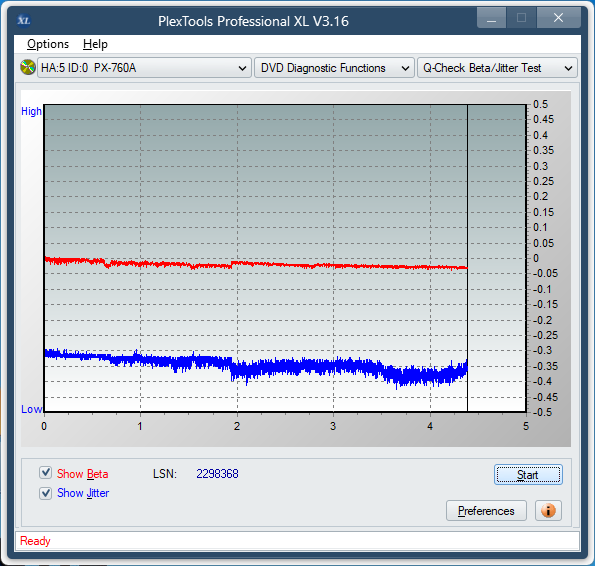This screenshot has width=595, height=566.
Task: Click the 5 label on the horizontal axis
Action: point(526,426)
